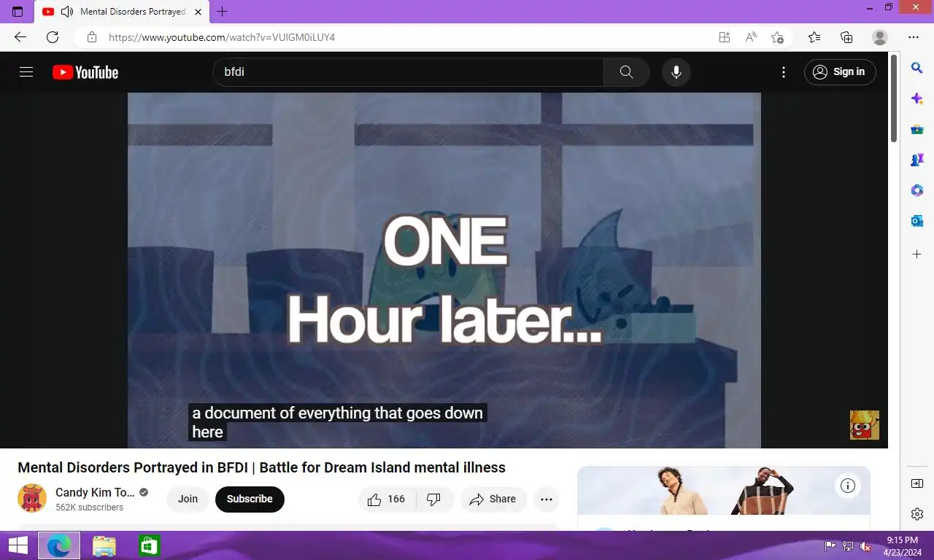Click the search magnifier button
This screenshot has height=560, width=934.
[x=626, y=72]
